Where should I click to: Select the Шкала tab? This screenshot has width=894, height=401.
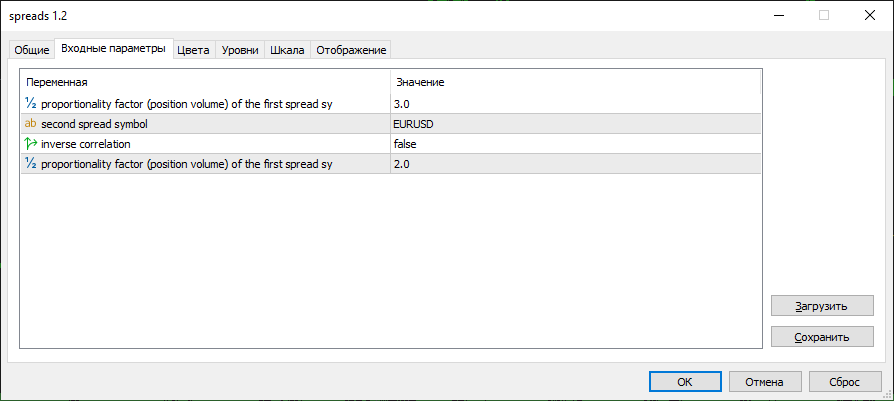287,50
